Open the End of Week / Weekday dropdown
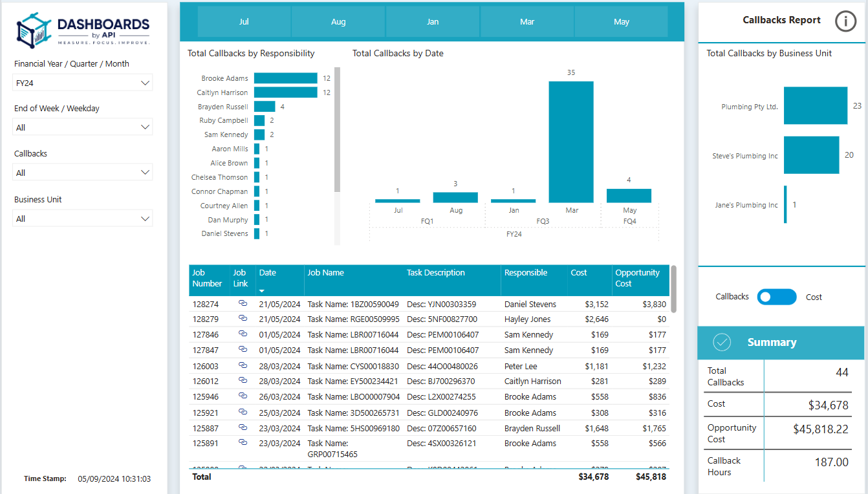 (x=83, y=127)
